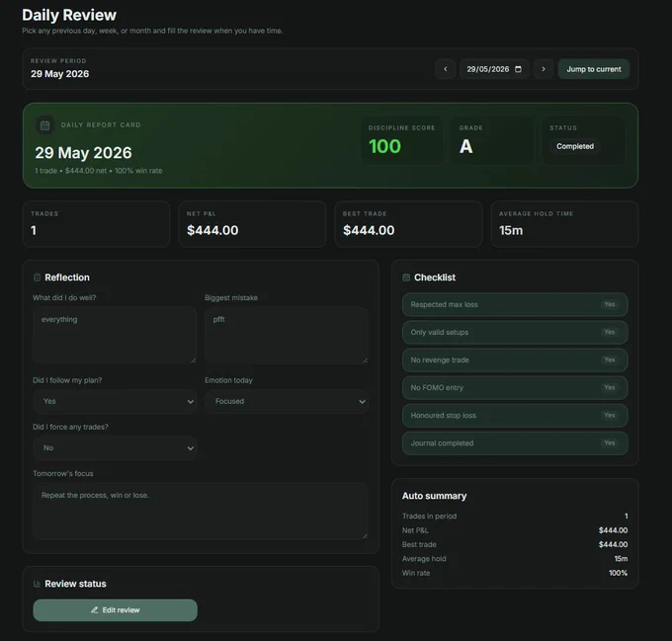672x641 pixels.
Task: Click the Best Trade card $444.00 value
Action: [x=369, y=230]
